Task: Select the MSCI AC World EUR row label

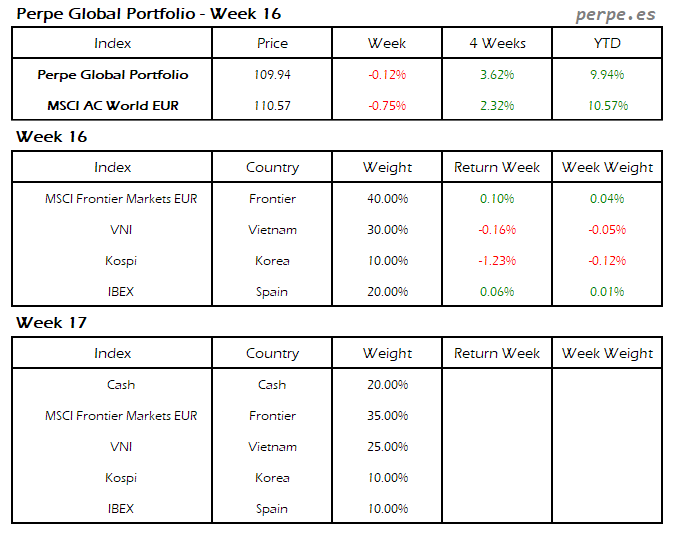Action: coord(113,106)
